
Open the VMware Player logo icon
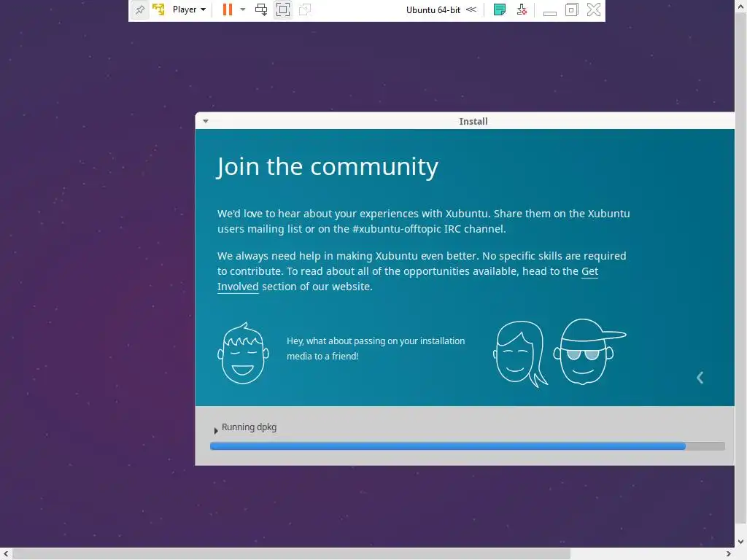pyautogui.click(x=158, y=9)
